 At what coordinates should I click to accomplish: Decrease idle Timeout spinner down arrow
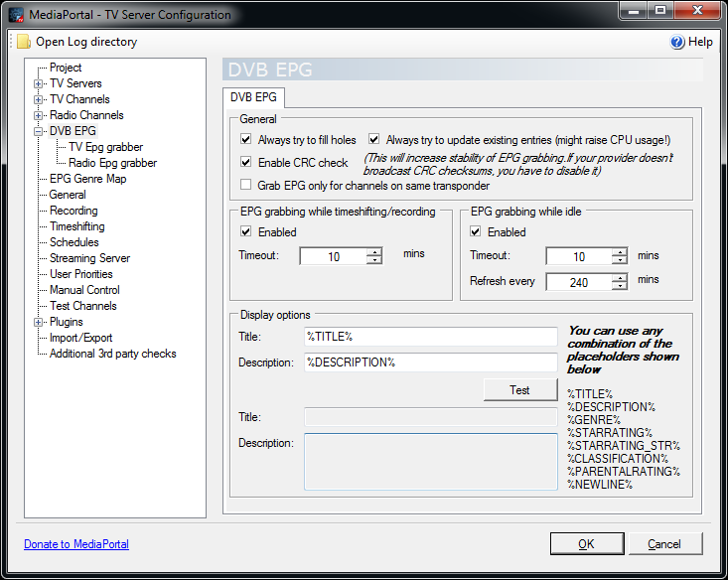pyautogui.click(x=620, y=260)
